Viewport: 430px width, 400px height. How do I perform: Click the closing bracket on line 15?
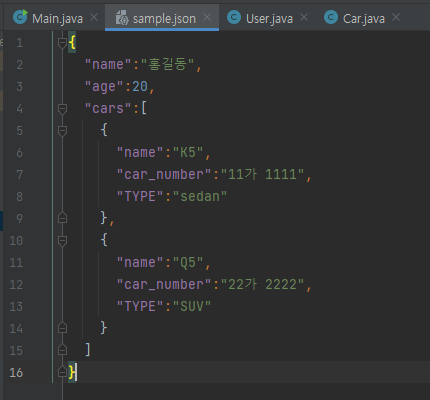tap(88, 350)
